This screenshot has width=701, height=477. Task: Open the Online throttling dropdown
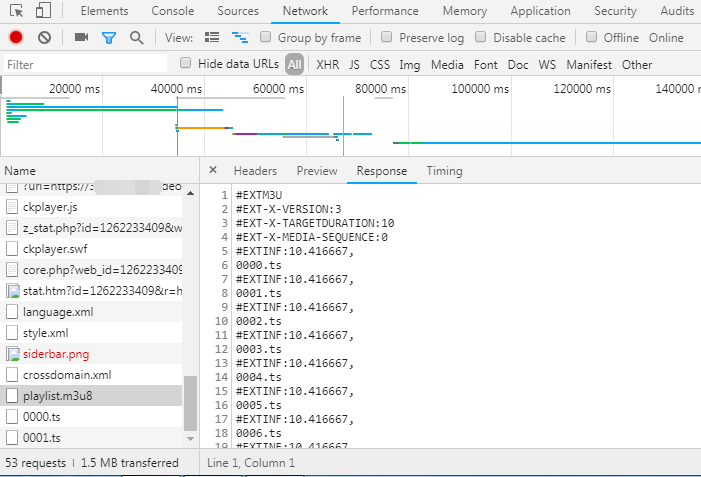[x=666, y=38]
